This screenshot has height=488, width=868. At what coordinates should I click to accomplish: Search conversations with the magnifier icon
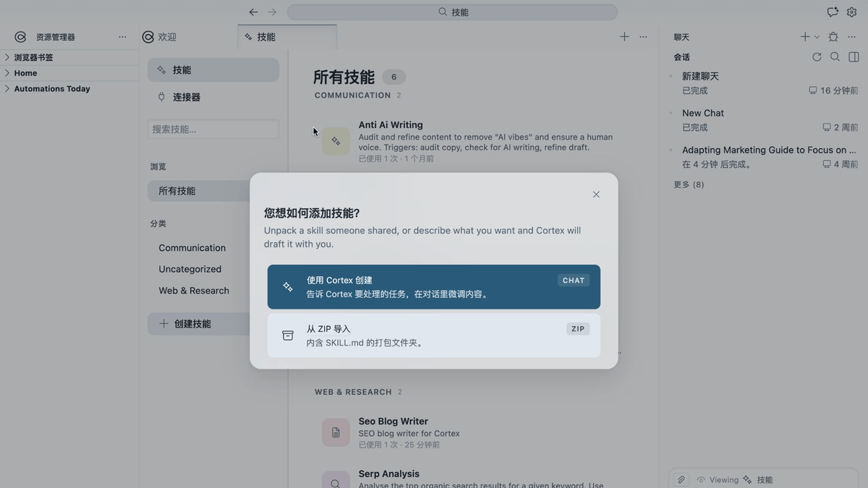tap(835, 57)
